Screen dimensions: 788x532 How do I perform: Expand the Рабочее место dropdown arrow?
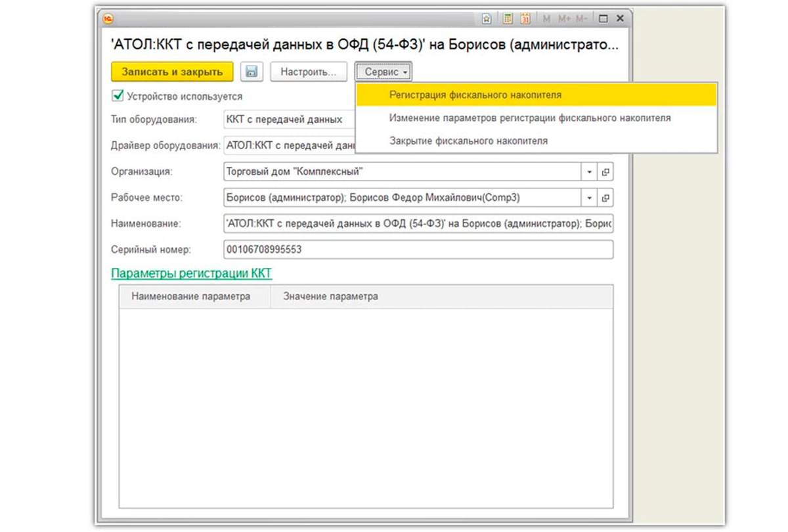coord(590,198)
